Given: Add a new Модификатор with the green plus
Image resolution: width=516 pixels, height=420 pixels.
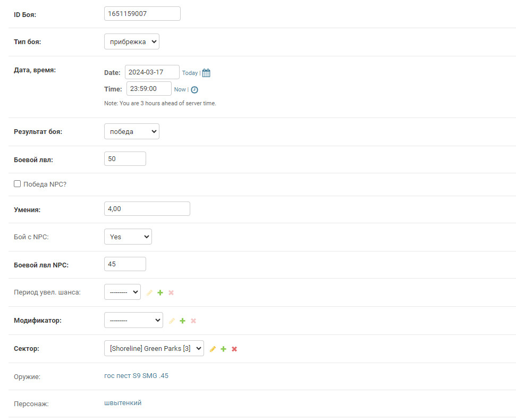Looking at the screenshot, I should [x=183, y=321].
